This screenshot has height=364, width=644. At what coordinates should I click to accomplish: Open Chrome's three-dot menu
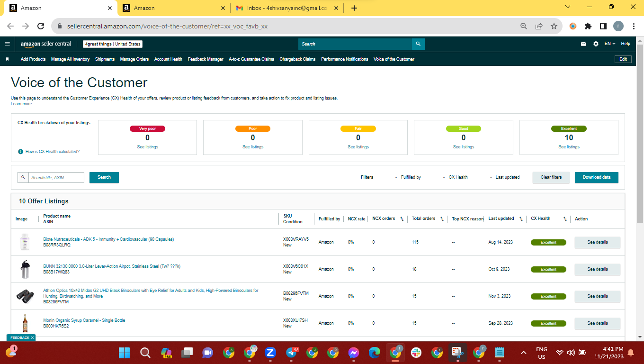click(x=634, y=26)
